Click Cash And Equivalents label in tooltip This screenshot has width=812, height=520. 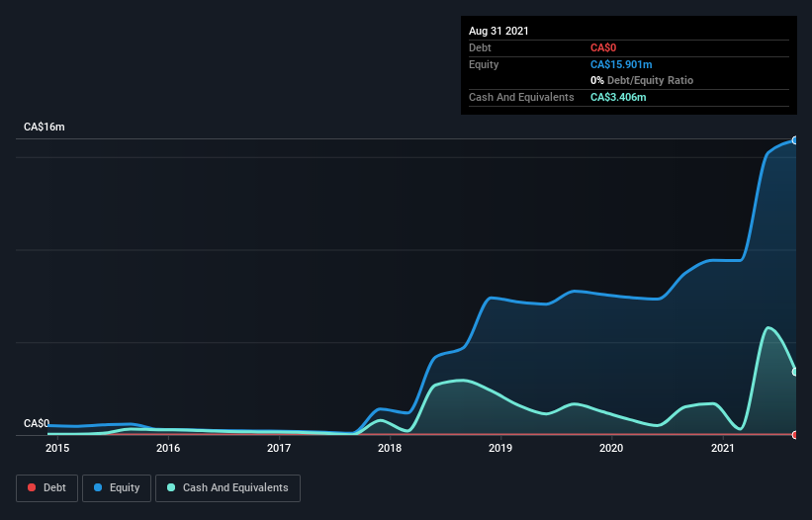click(521, 97)
